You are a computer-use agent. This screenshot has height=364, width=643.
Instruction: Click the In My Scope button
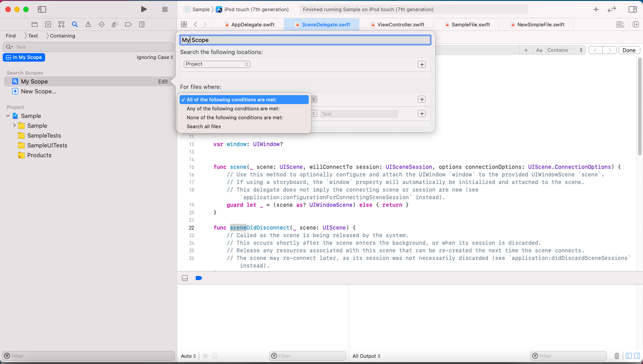coord(24,57)
